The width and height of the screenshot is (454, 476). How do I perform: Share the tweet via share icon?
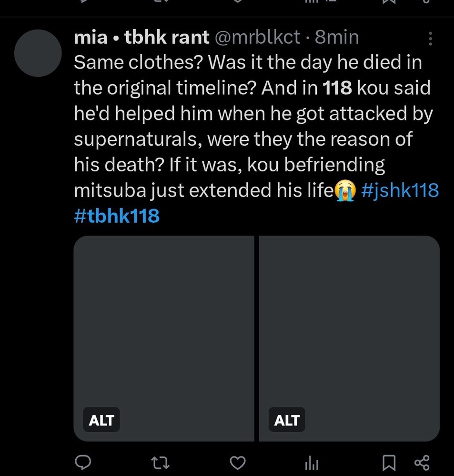point(422,463)
